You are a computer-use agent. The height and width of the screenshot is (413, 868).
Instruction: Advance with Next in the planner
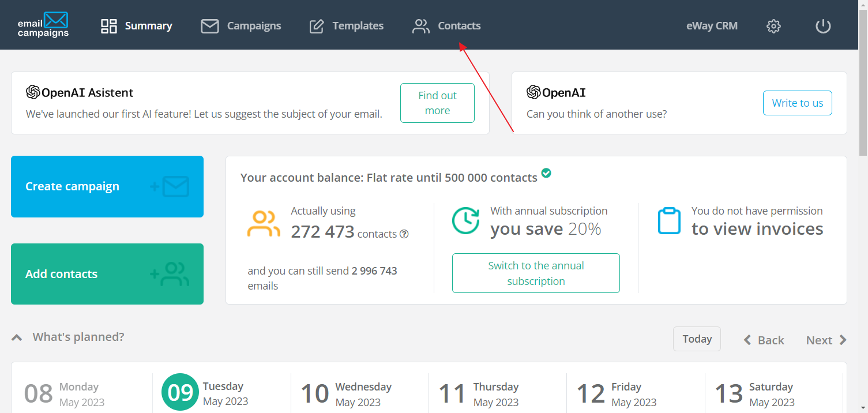pyautogui.click(x=826, y=340)
